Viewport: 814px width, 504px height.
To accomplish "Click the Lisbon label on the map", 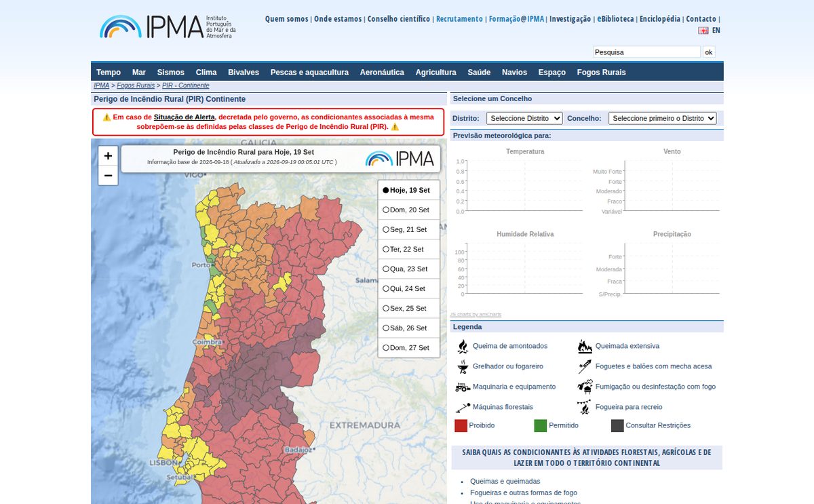I will point(163,463).
